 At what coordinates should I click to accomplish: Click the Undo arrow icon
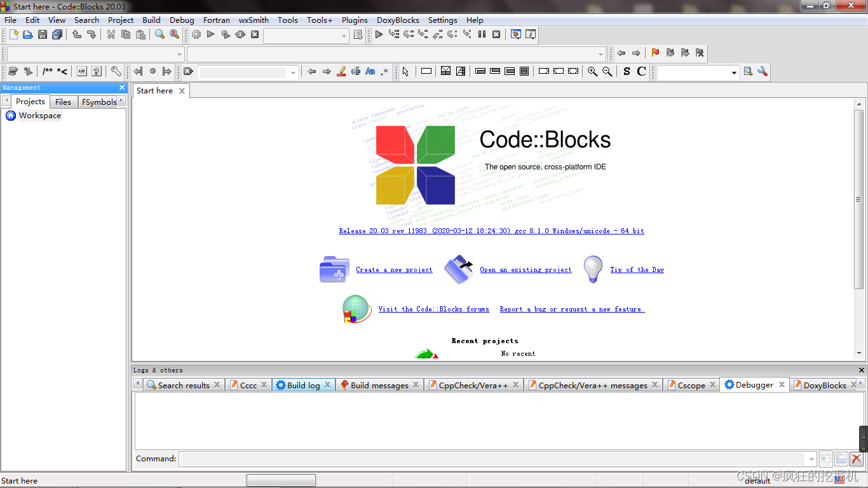click(77, 34)
